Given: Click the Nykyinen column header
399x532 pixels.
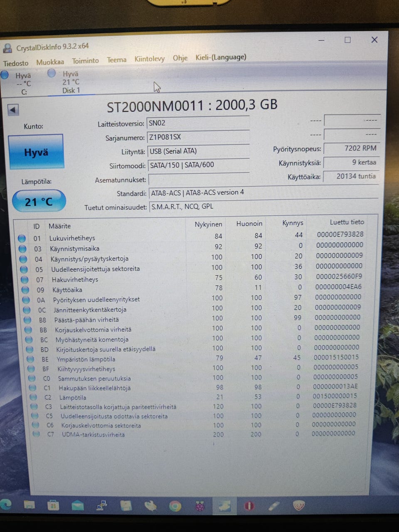Looking at the screenshot, I should coord(208,224).
